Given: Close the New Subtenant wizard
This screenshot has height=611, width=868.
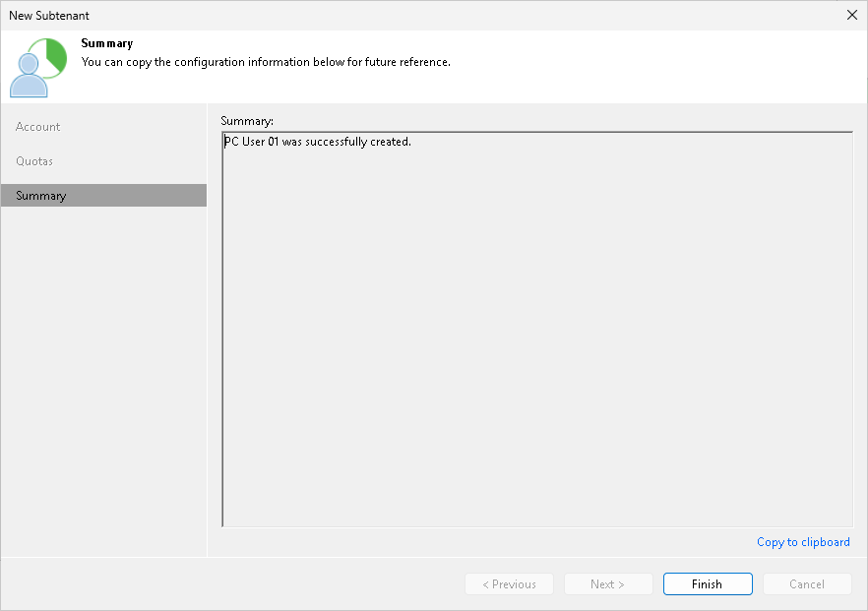Looking at the screenshot, I should pos(851,15).
